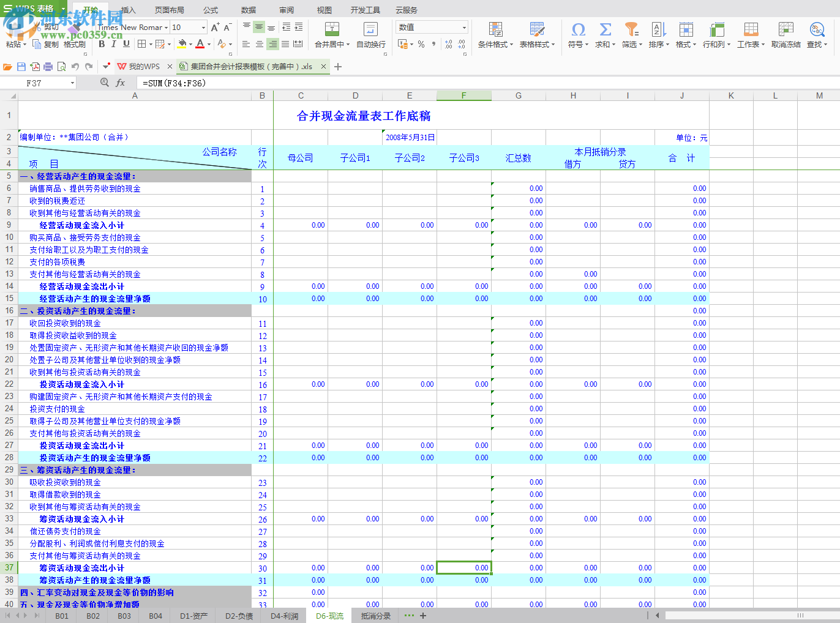Open the 数据 (Data) ribbon tab
Image resolution: width=840 pixels, height=623 pixels.
coord(249,10)
